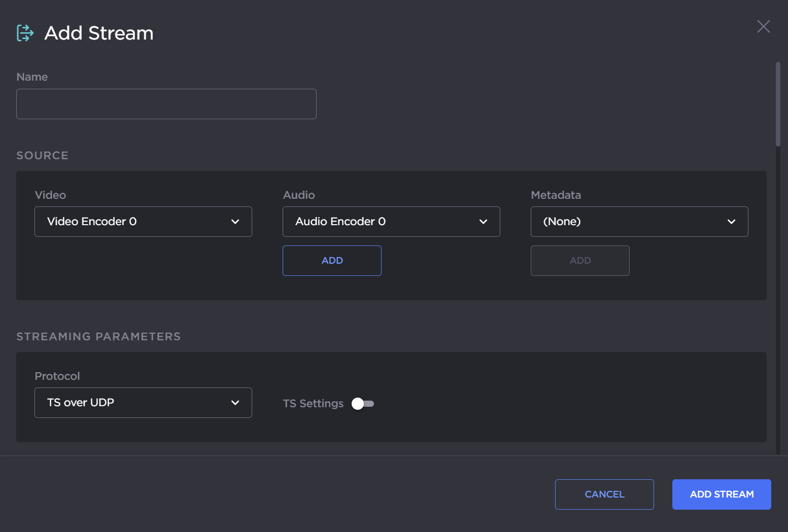This screenshot has height=532, width=788.
Task: Confirm with the ADD STREAM button
Action: (722, 494)
